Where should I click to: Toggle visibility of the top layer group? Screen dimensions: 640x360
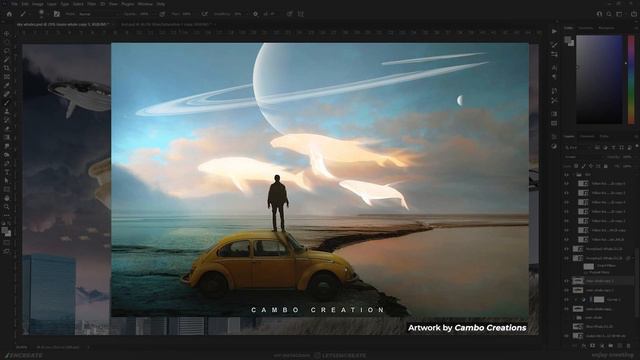click(x=567, y=174)
